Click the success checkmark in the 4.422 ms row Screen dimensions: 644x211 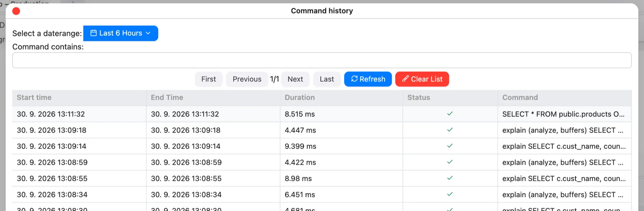pyautogui.click(x=450, y=162)
